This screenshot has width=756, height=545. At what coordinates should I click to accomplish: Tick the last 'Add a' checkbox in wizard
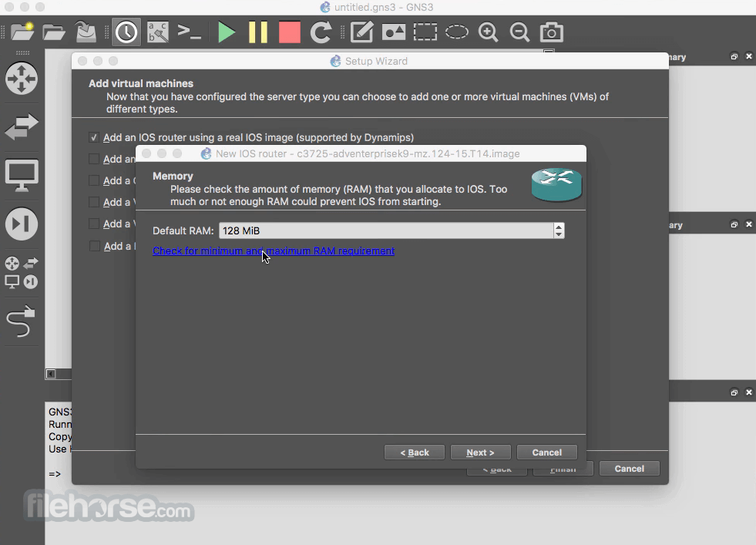(x=95, y=246)
